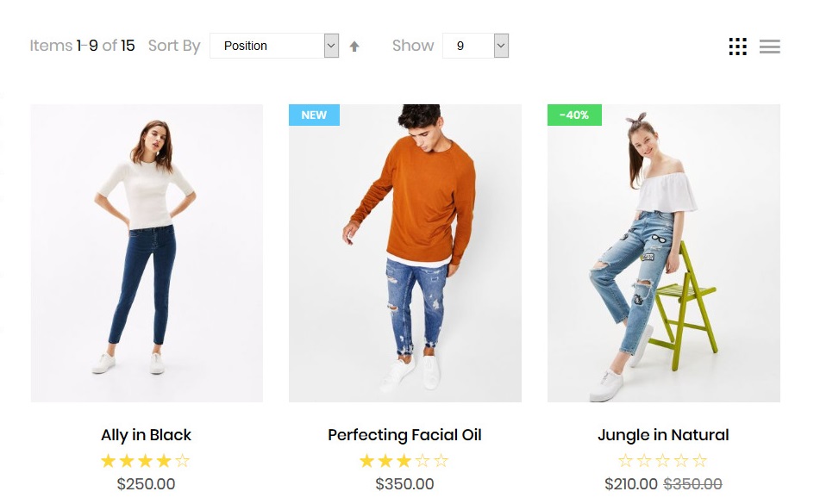
Task: Open the Show items-per-page dropdown
Action: 475,46
